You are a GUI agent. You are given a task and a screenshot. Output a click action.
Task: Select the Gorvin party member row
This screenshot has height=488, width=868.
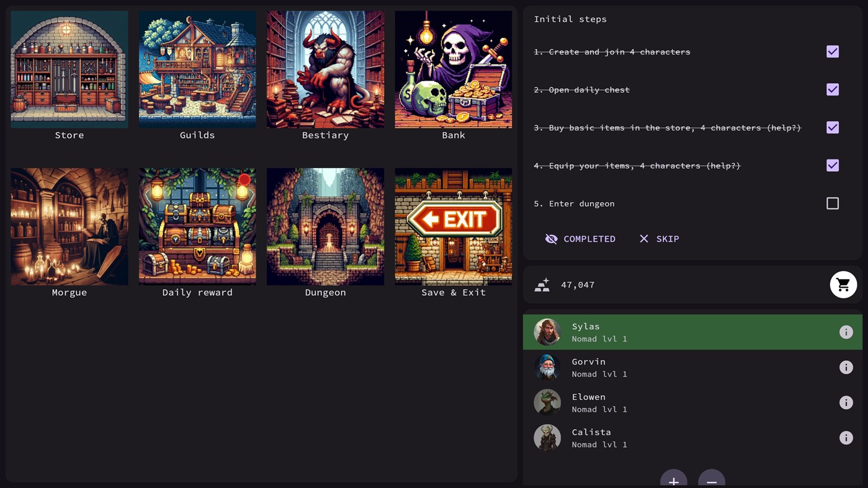[x=692, y=367]
